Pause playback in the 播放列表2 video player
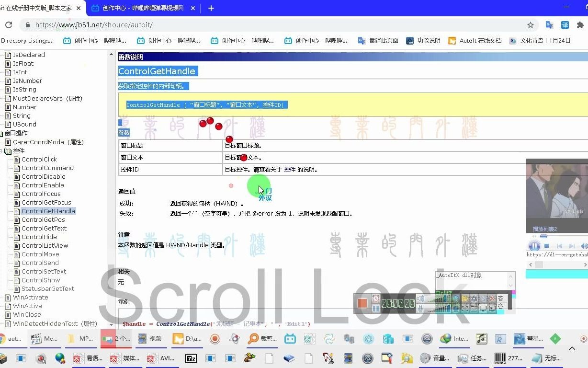The image size is (588, 368). click(x=533, y=246)
